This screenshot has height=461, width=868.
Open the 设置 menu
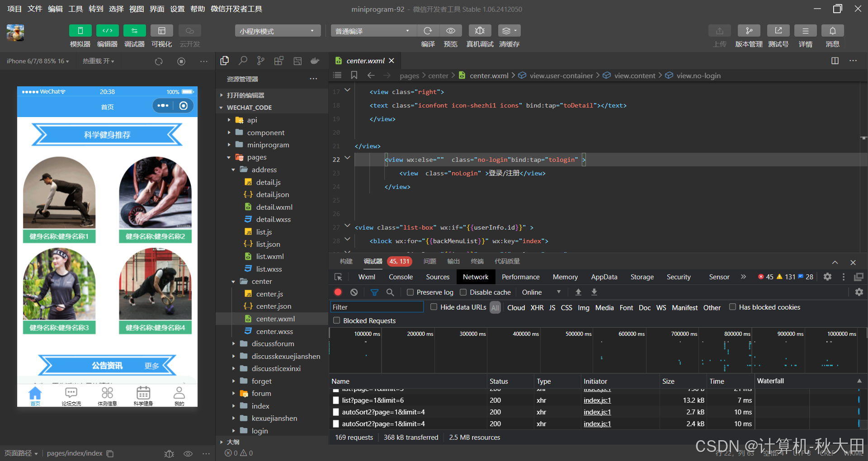click(177, 9)
